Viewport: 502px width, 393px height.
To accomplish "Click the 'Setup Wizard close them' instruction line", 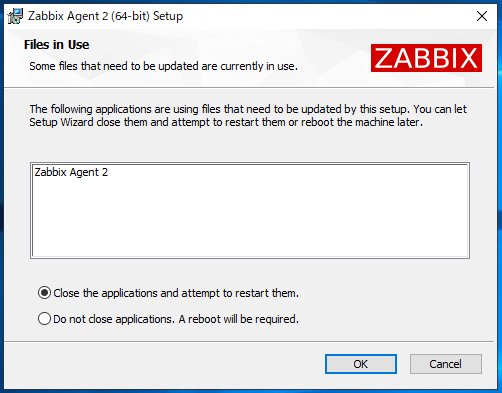I will (226, 122).
